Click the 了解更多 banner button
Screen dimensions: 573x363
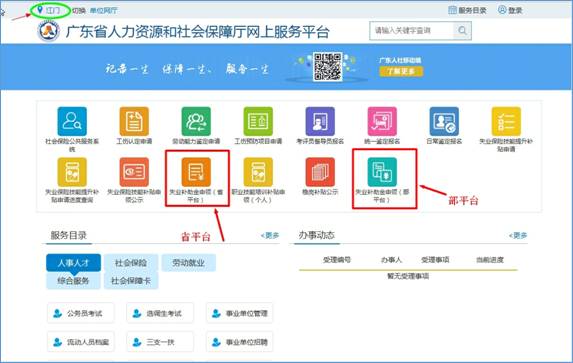401,71
